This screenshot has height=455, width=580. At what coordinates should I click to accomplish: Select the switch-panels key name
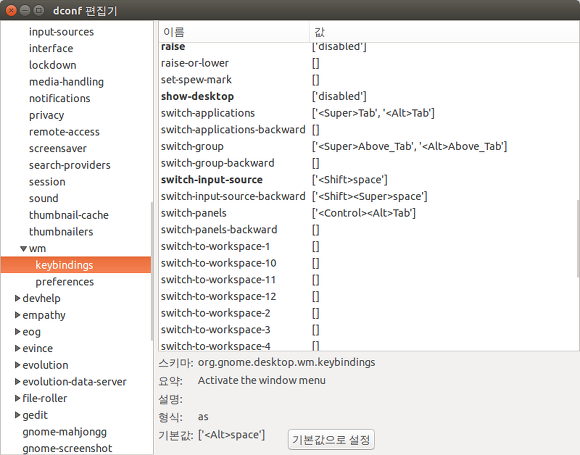(193, 213)
